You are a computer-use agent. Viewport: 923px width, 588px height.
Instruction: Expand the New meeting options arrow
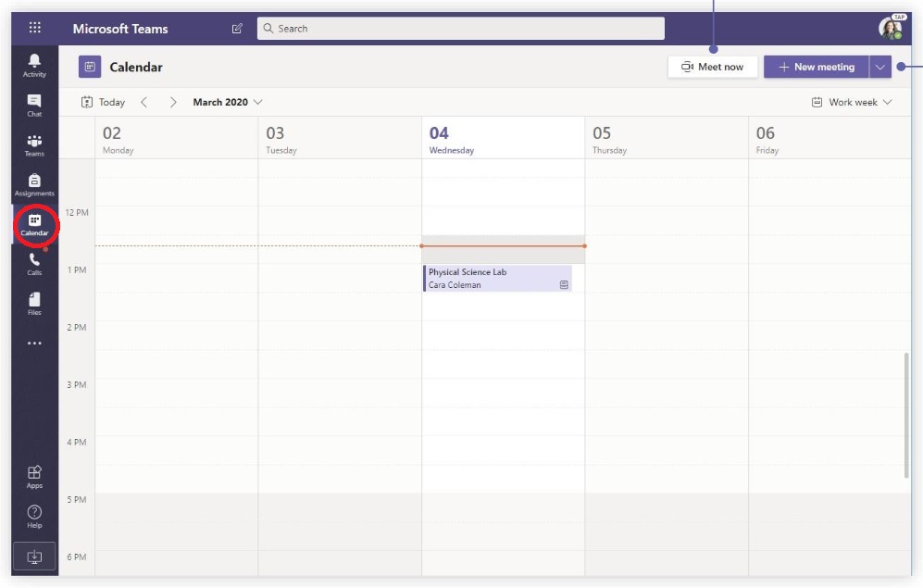(879, 67)
